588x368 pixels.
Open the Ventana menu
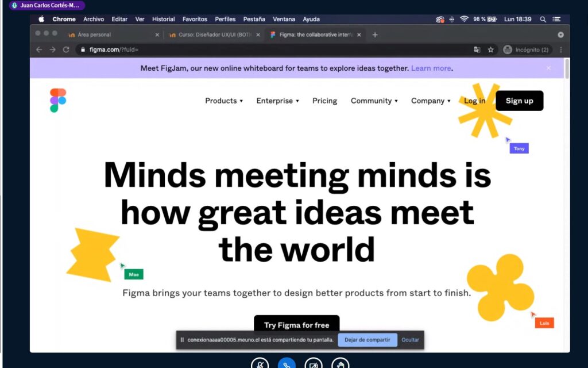(x=284, y=19)
